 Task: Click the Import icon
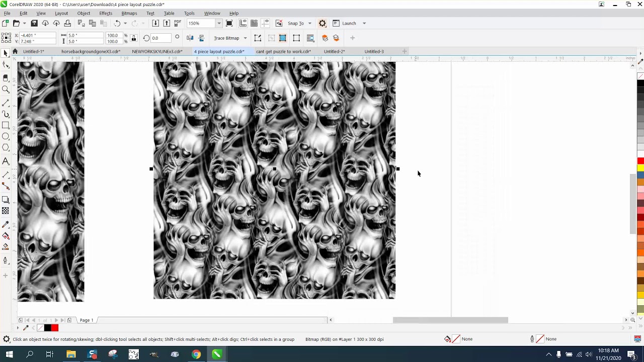pos(155,23)
